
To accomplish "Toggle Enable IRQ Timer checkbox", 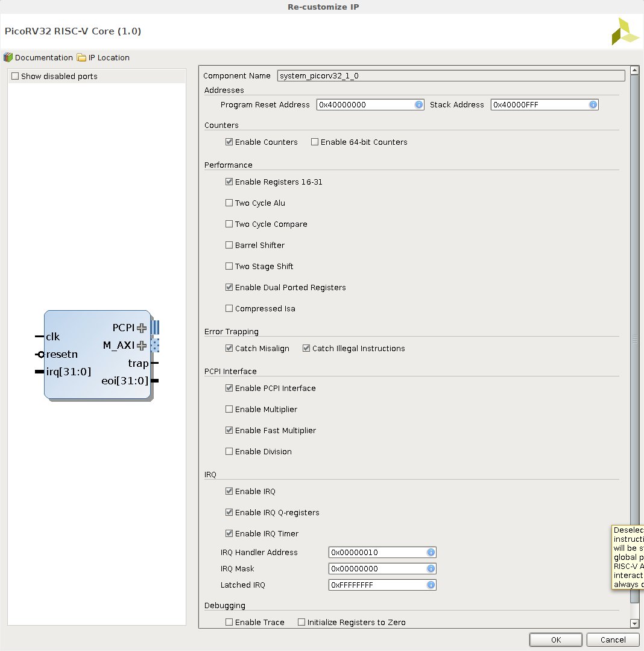I will (x=229, y=533).
